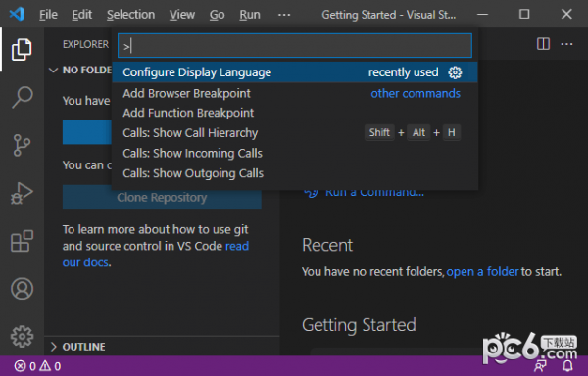Click the split editor right icon
The width and height of the screenshot is (588, 376).
(543, 44)
